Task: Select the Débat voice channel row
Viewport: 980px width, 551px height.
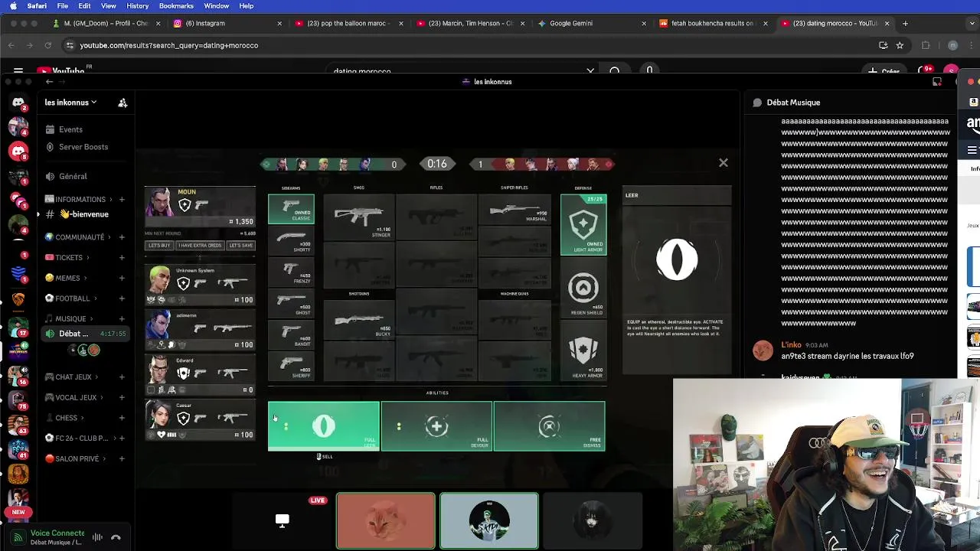Action: point(86,334)
